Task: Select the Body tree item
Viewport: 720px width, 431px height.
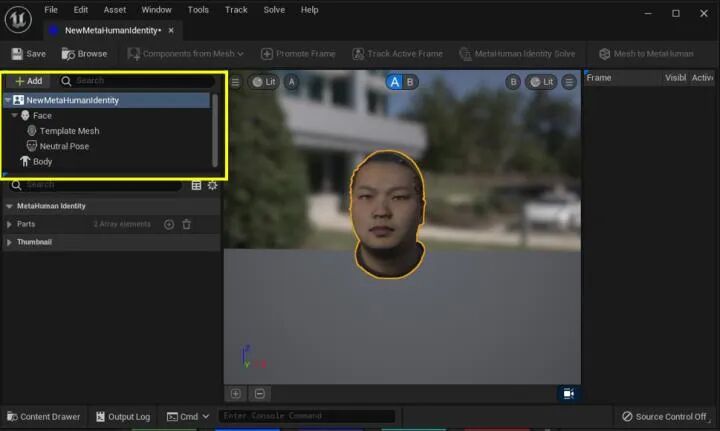Action: pos(36,162)
